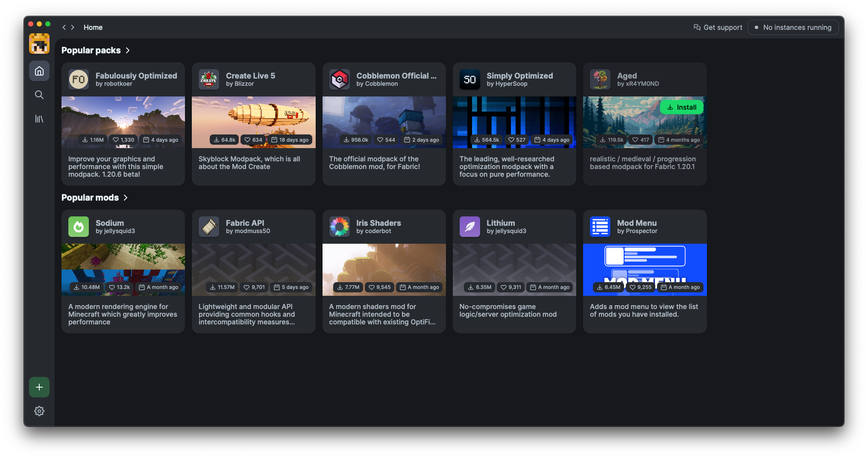Open the Fabulously Optimized pack title
This screenshot has width=868, height=458.
136,76
